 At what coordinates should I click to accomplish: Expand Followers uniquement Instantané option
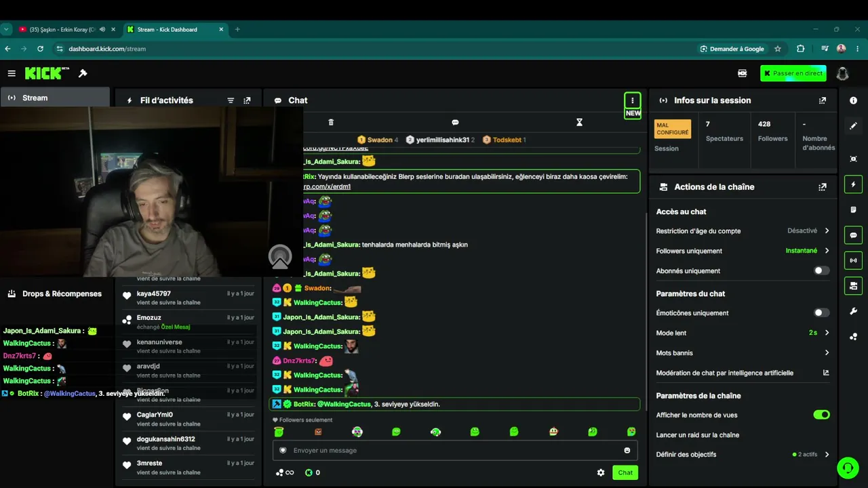coord(743,251)
